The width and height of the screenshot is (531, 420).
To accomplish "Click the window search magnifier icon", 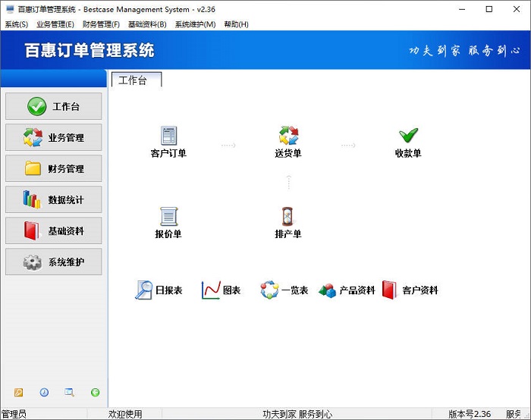I will point(70,392).
